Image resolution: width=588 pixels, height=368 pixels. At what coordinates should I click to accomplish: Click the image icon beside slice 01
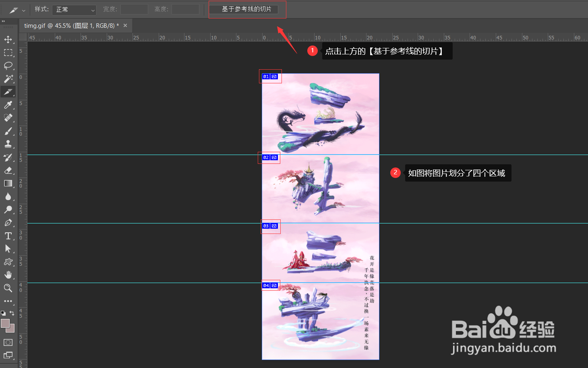point(274,76)
